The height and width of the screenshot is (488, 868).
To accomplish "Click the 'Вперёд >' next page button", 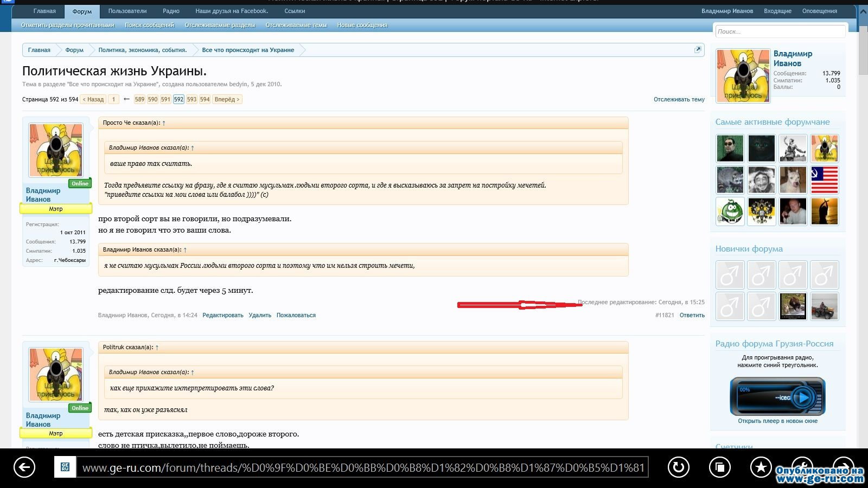I will [227, 99].
